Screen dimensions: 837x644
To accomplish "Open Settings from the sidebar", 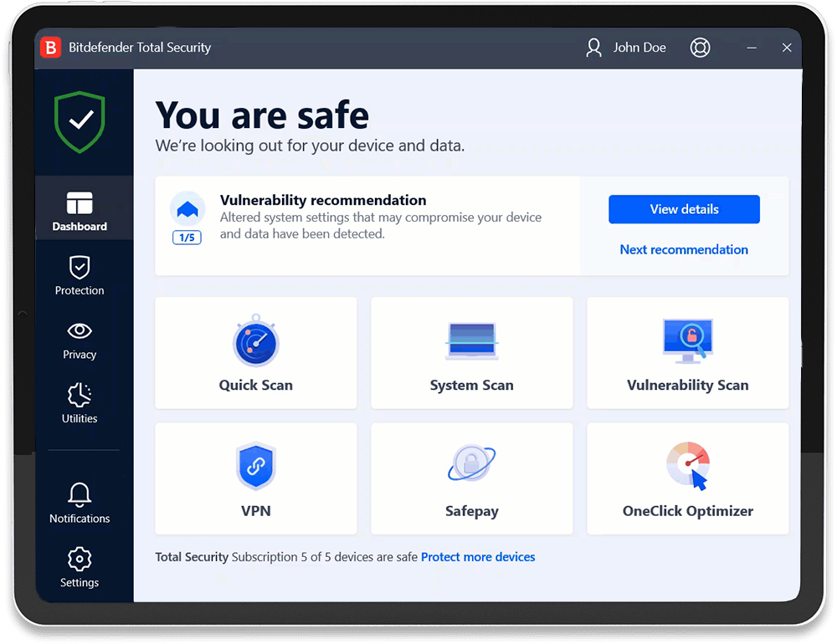I will [x=80, y=566].
